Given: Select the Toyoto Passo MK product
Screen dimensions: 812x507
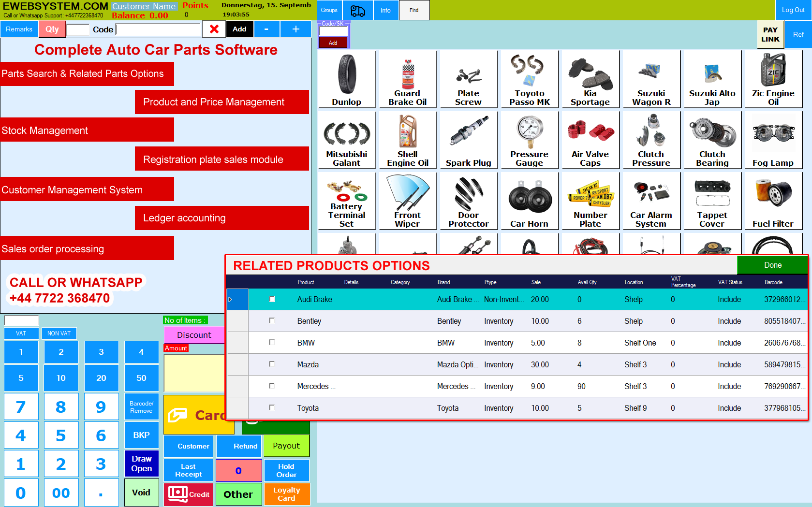Looking at the screenshot, I should tap(530, 79).
